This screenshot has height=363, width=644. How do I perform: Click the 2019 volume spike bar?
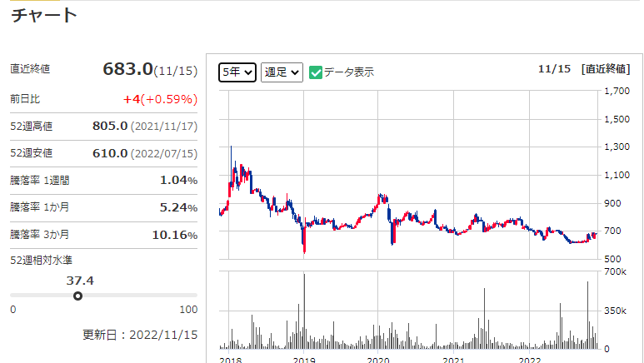pyautogui.click(x=304, y=311)
